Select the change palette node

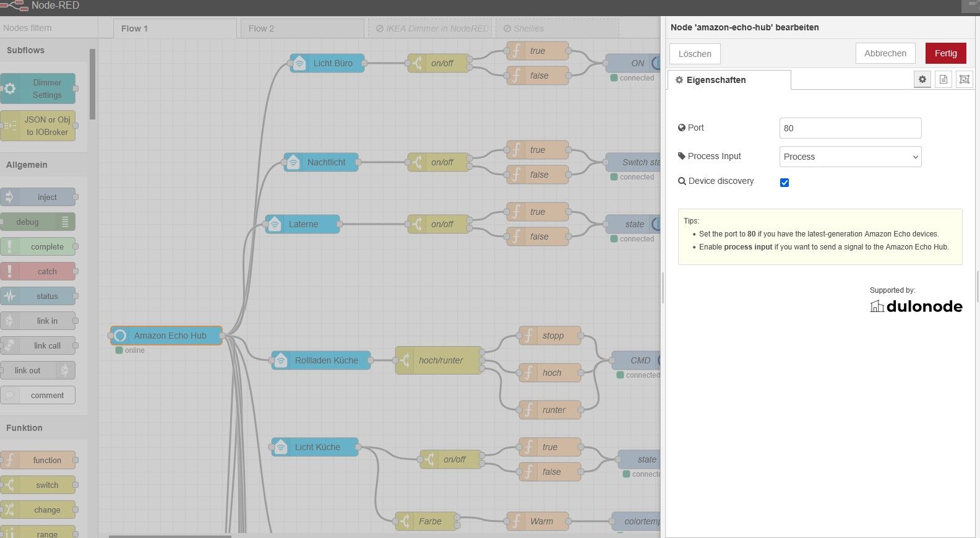(x=38, y=510)
